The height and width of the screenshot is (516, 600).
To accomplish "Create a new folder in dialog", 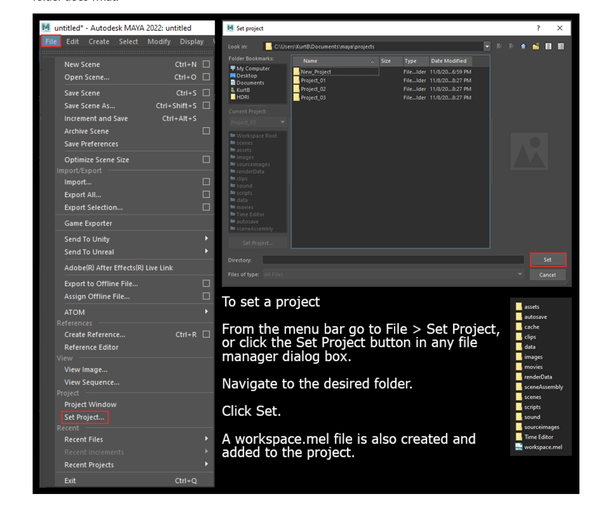I will pyautogui.click(x=536, y=46).
